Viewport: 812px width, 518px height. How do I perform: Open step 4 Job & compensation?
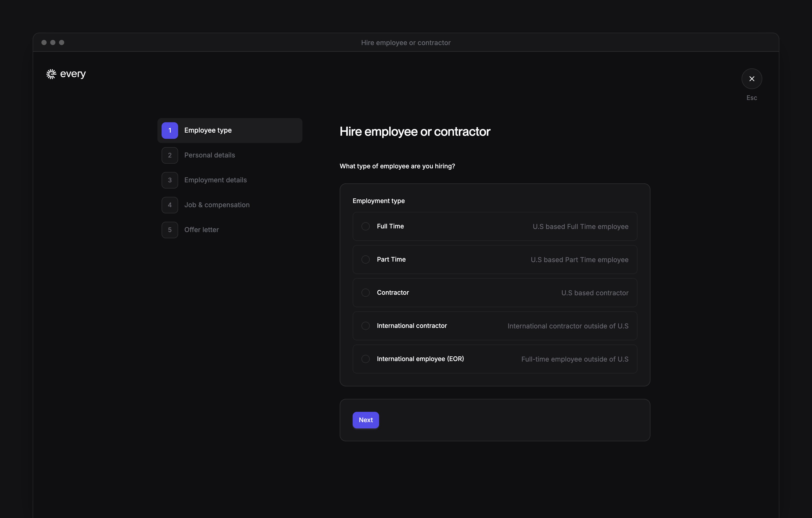coord(230,205)
